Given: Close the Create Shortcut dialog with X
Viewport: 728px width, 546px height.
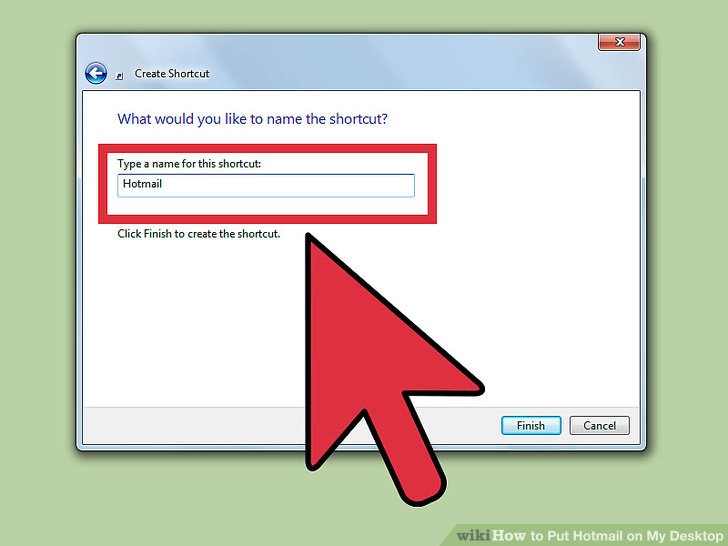Looking at the screenshot, I should coord(619,42).
